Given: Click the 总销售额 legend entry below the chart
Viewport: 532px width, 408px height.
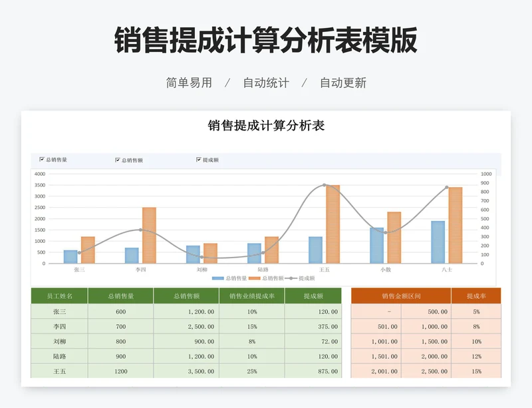Looking at the screenshot, I should [266, 278].
